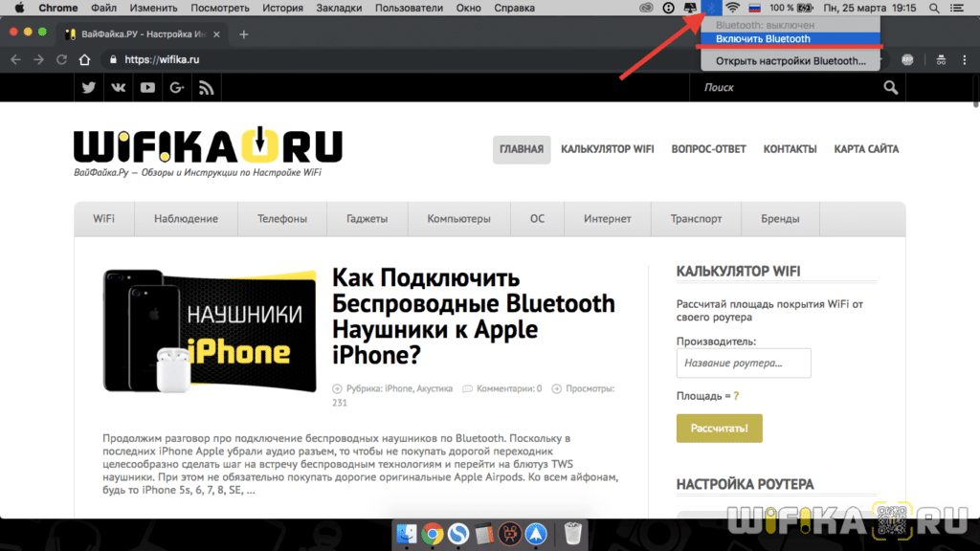This screenshot has width=980, height=551.
Task: Choose "Открыть настройки Bluetooth..." menu entry
Action: [x=791, y=61]
